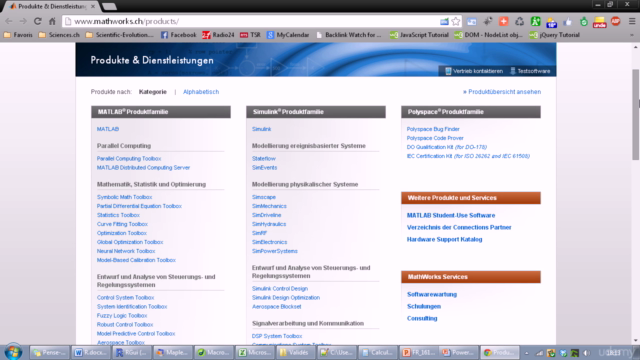Image resolution: width=640 pixels, height=360 pixels.
Task: Open the Polyspace Bug Finder link
Action: coord(433,129)
